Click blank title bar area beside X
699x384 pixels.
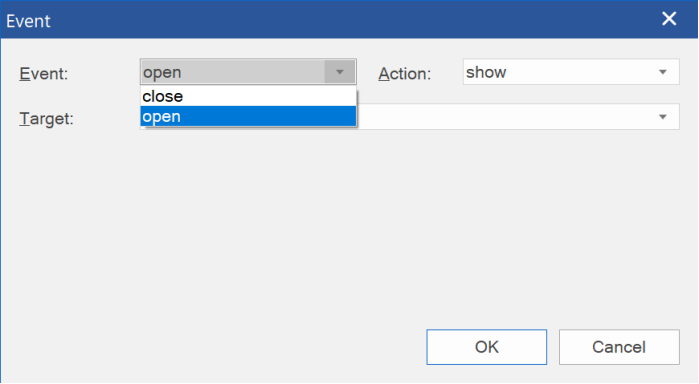tap(357, 19)
